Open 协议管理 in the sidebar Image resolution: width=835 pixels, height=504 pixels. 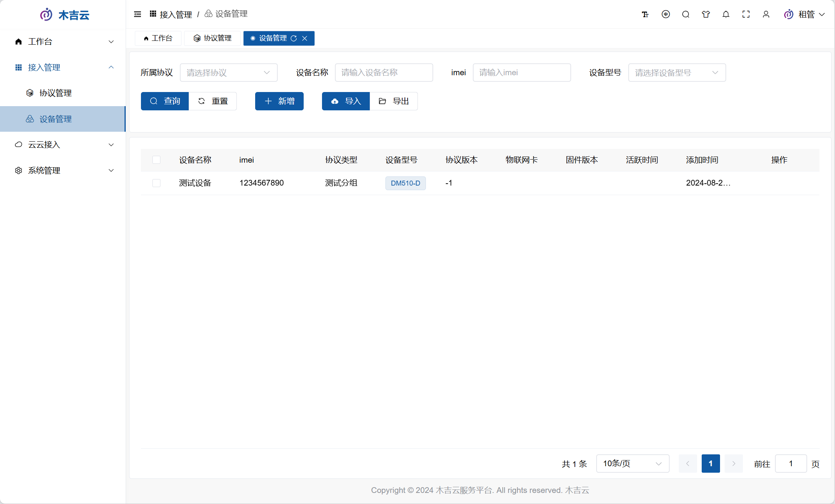63,93
